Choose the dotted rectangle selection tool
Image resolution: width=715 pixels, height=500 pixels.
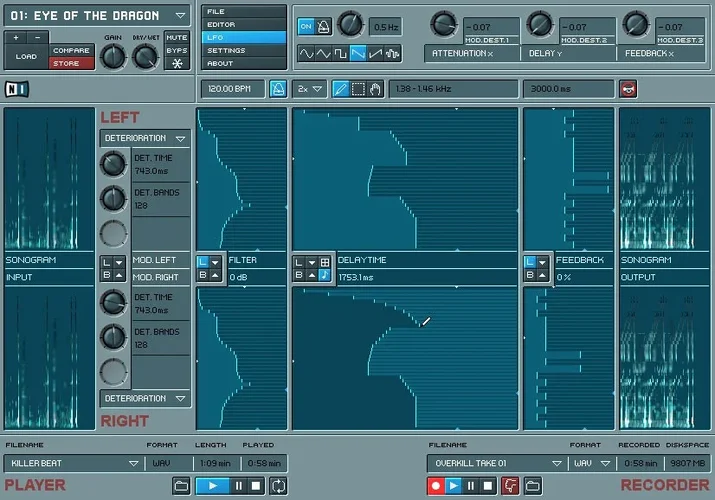pos(358,89)
